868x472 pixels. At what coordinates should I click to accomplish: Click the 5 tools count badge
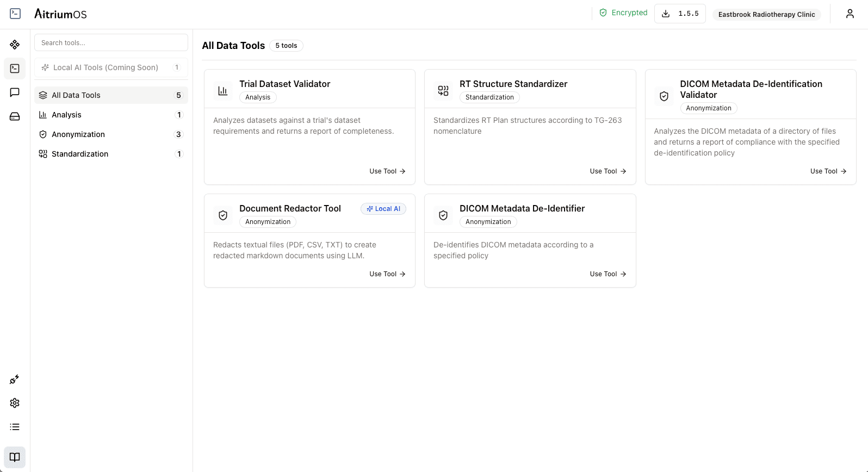coord(286,46)
